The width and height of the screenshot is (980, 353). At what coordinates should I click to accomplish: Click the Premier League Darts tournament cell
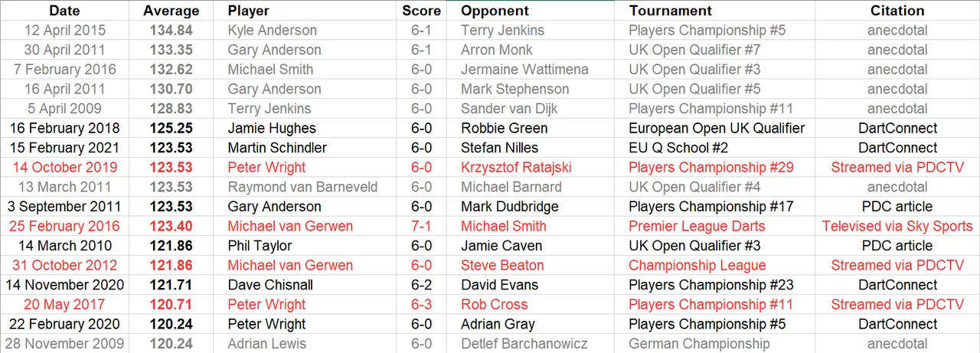tap(714, 227)
